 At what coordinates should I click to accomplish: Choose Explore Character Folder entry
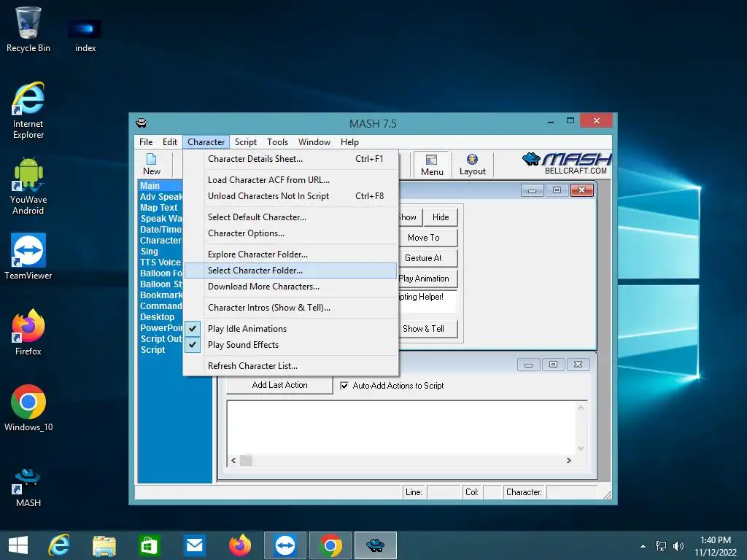point(290,254)
